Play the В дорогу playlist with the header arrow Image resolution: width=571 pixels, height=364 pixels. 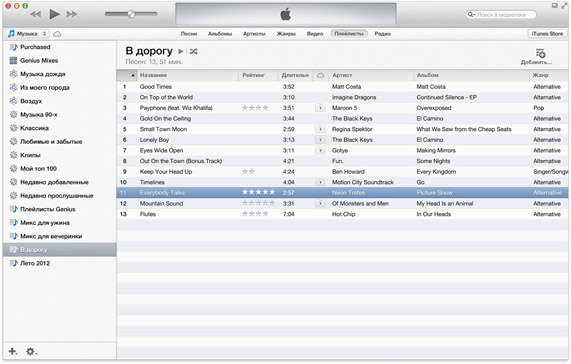181,51
